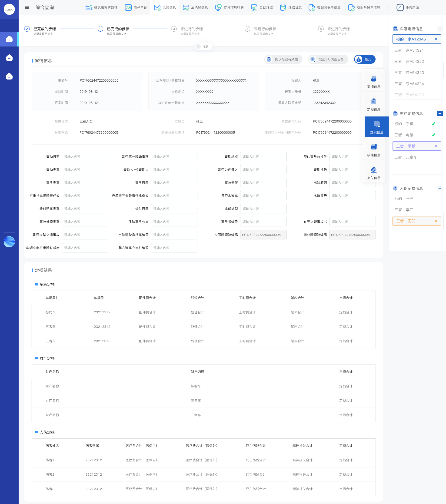Switch to the 风险信息 tab
Viewport: 446px width, 504px height.
(165, 7)
